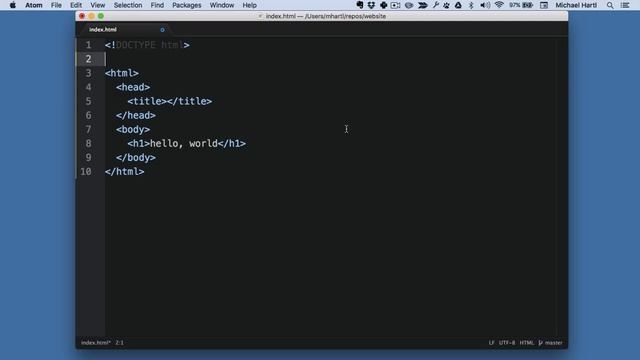Click on the title tag line
Image resolution: width=640 pixels, height=360 pixels.
(169, 101)
